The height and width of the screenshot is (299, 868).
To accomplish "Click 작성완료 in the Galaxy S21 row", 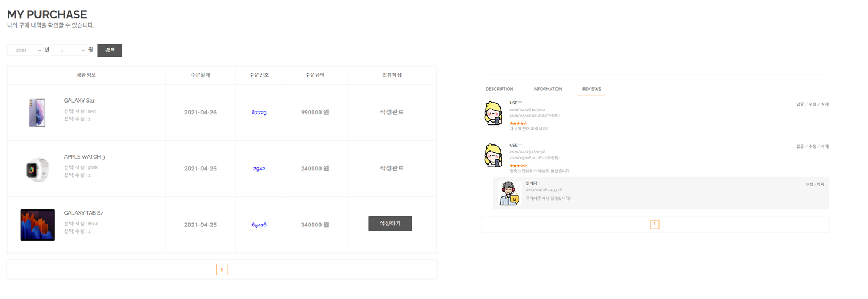I will click(x=392, y=112).
